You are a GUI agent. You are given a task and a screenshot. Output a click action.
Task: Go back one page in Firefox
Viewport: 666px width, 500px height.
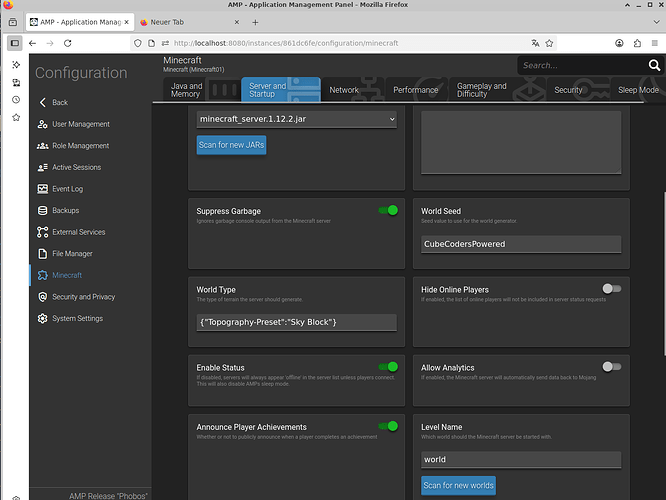click(32, 43)
